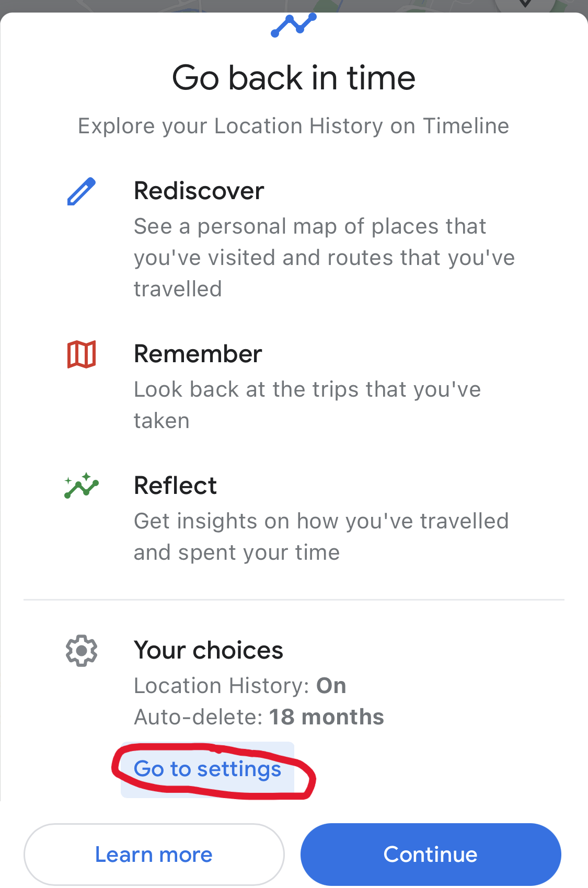
Task: Select the Your choices heading
Action: pyautogui.click(x=209, y=650)
